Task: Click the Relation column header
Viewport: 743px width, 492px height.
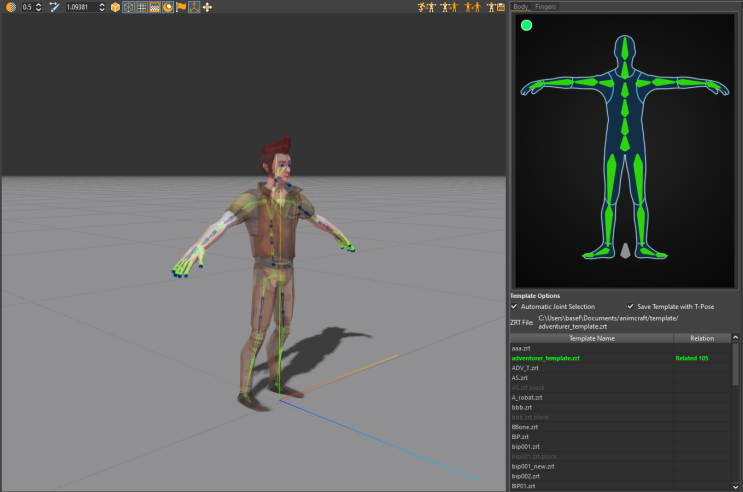Action: (702, 338)
